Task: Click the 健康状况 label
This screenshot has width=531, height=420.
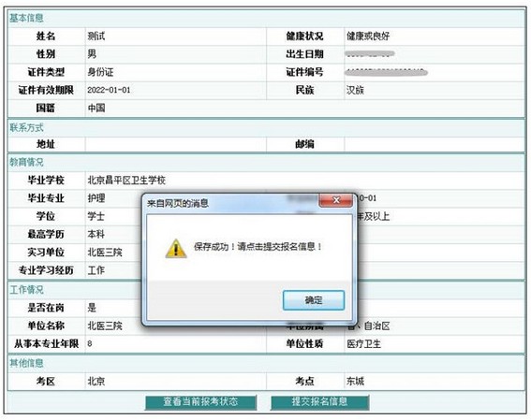Action: pyautogui.click(x=304, y=36)
